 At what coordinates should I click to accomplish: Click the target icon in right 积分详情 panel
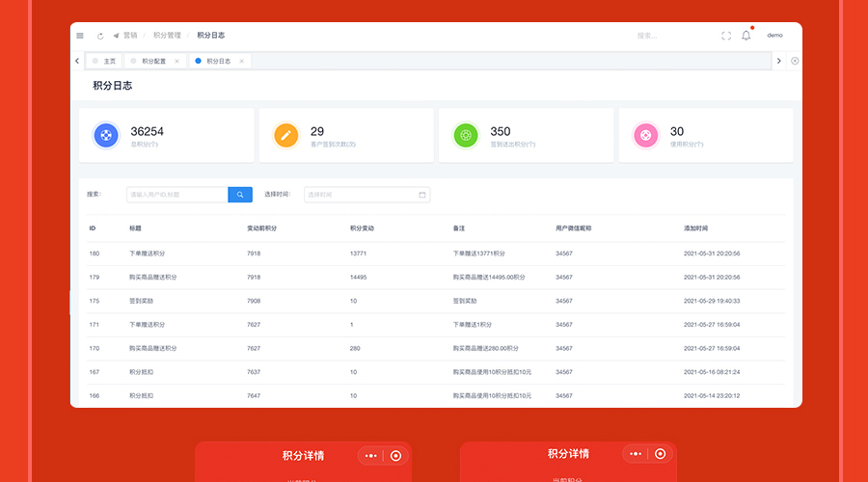[661, 454]
